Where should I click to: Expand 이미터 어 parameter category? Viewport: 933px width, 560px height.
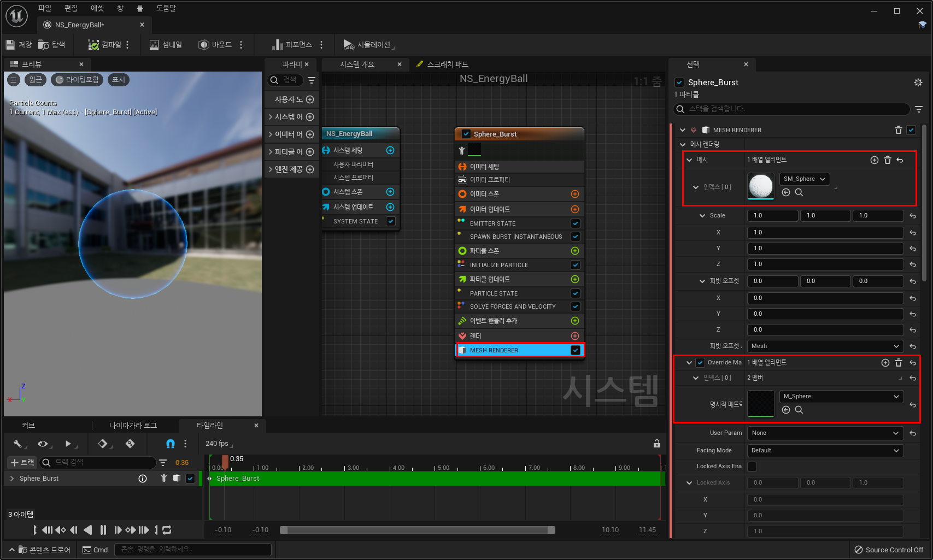(x=271, y=134)
